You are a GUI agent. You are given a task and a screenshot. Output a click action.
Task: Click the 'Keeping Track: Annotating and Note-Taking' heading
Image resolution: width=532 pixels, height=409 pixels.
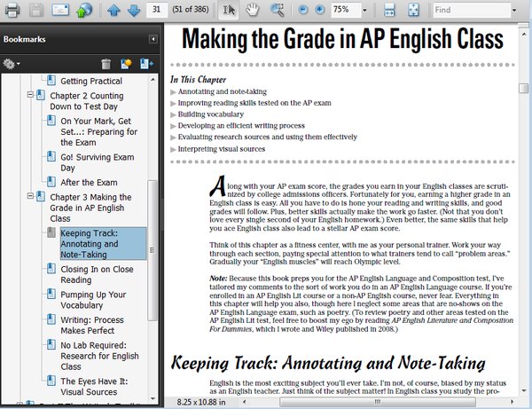click(328, 363)
